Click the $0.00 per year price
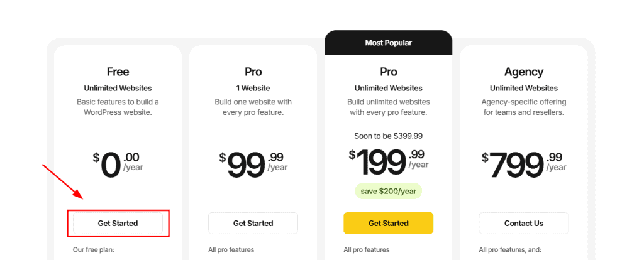The image size is (644, 260). (x=118, y=164)
